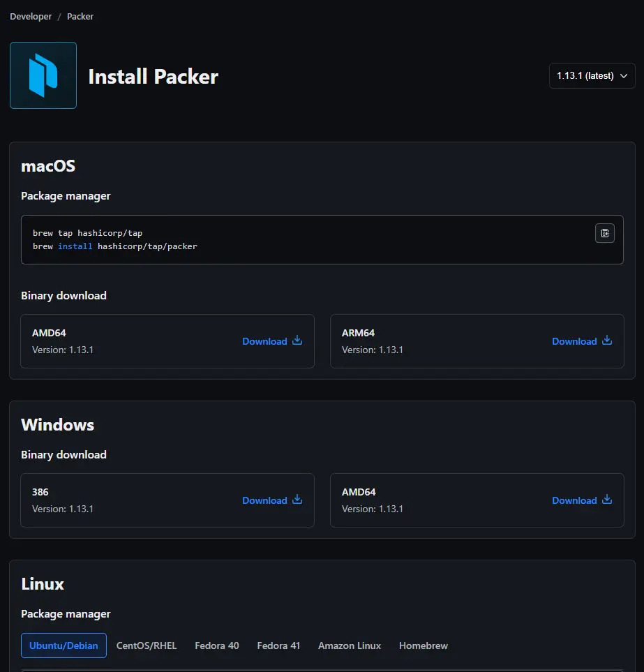Screen dimensions: 644x672
Task: Click download arrow icon for macOS ARM64
Action: tap(607, 341)
